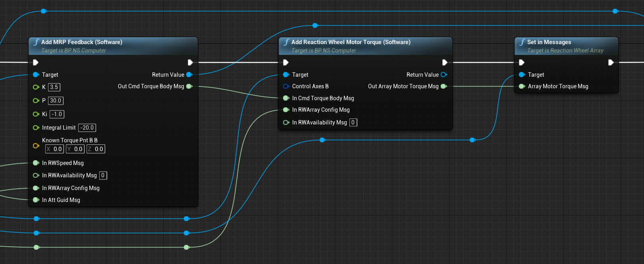Click the Control Axes B input pin
The width and height of the screenshot is (644, 264).
(286, 86)
